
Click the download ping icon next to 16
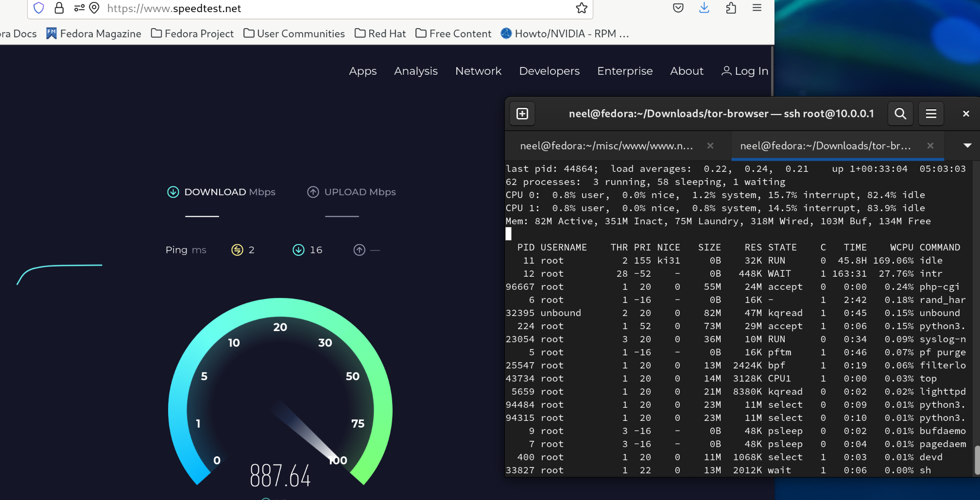pyautogui.click(x=298, y=250)
